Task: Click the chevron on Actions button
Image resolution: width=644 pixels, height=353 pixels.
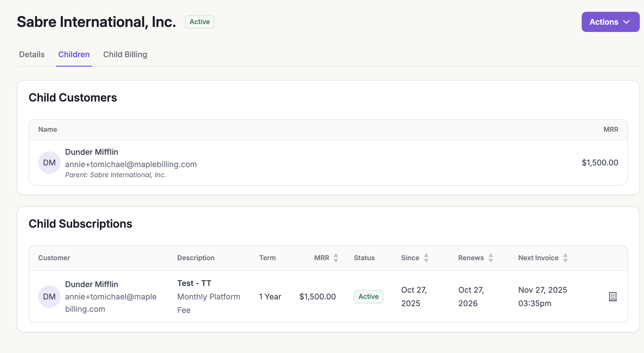Action: tap(626, 22)
